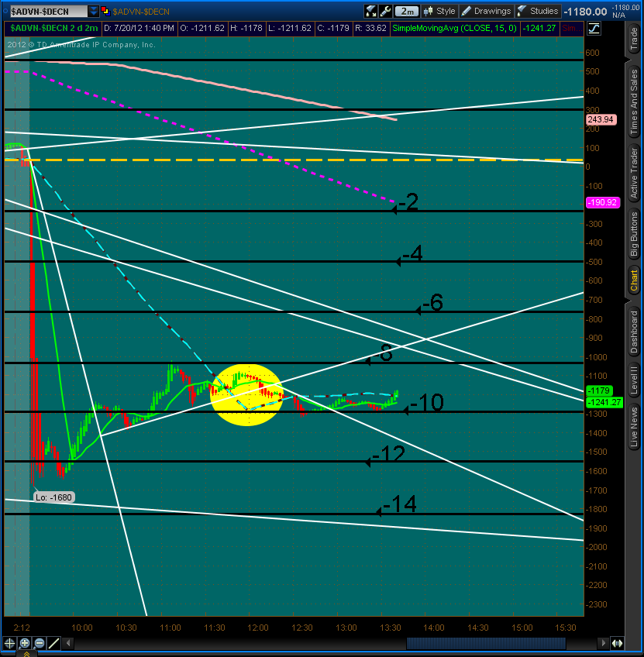
Task: Click the -10 drawing label on chart
Action: tap(426, 402)
